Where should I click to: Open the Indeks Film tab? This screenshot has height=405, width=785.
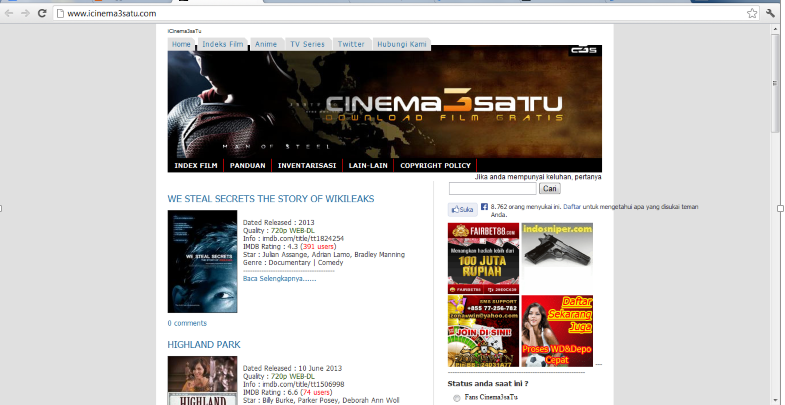[x=222, y=44]
